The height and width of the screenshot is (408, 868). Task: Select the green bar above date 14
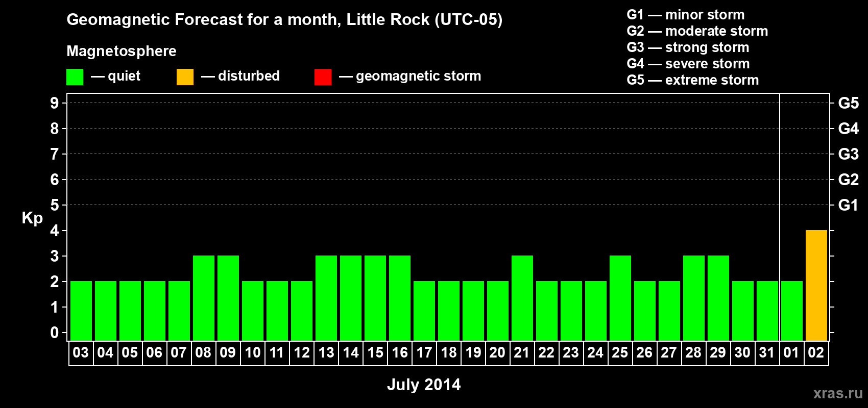(350, 298)
